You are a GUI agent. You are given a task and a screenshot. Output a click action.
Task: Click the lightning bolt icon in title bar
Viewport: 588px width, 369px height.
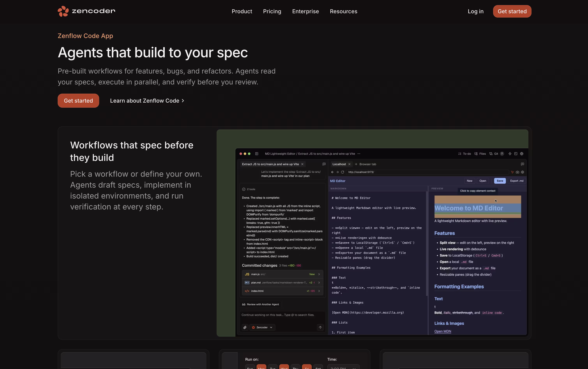(510, 154)
